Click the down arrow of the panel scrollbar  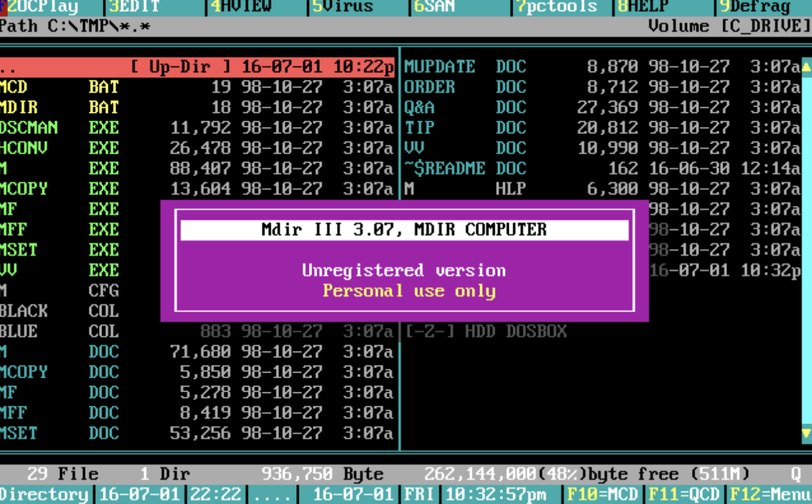pyautogui.click(x=806, y=434)
